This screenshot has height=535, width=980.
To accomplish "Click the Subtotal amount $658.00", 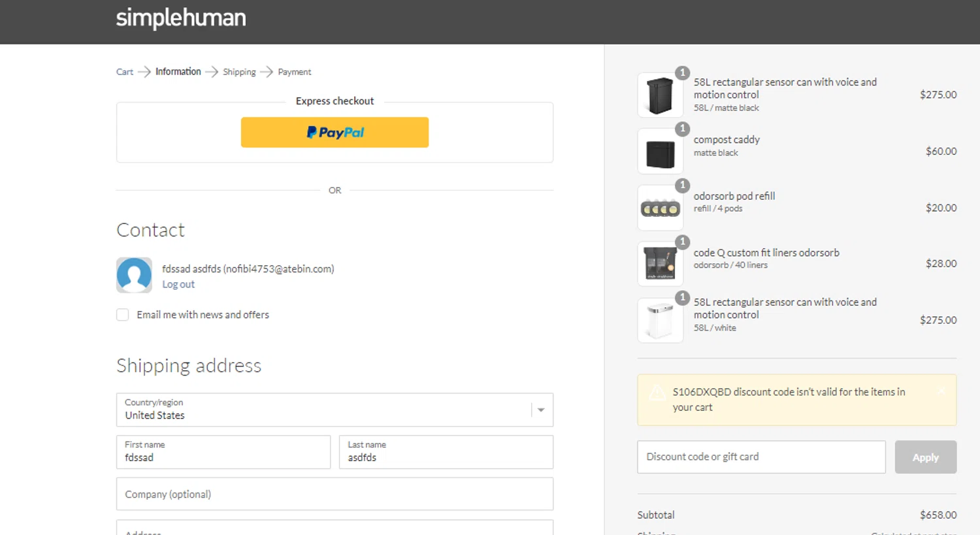I will pos(938,515).
